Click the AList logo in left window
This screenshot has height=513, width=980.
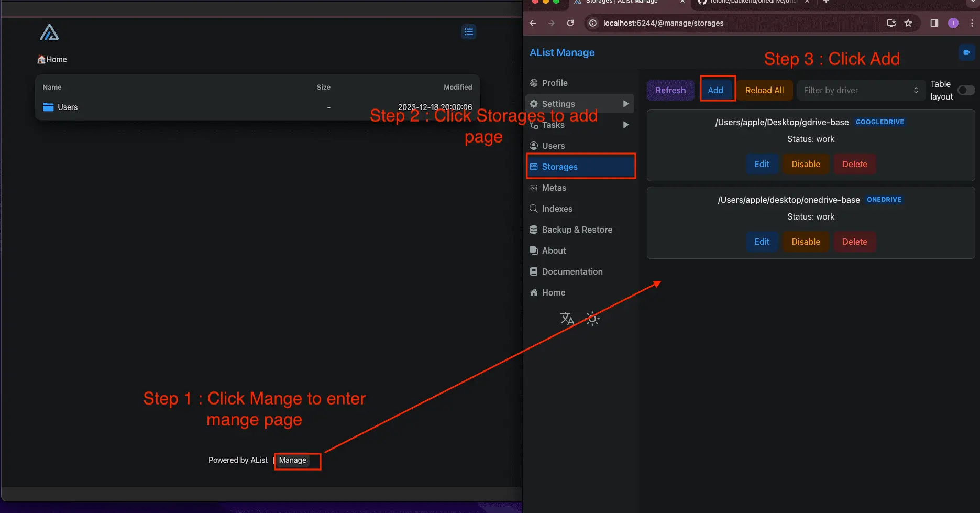coord(49,32)
